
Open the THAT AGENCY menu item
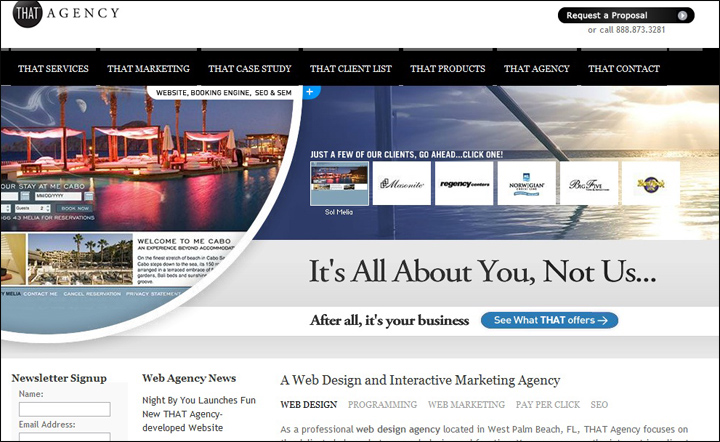[536, 68]
